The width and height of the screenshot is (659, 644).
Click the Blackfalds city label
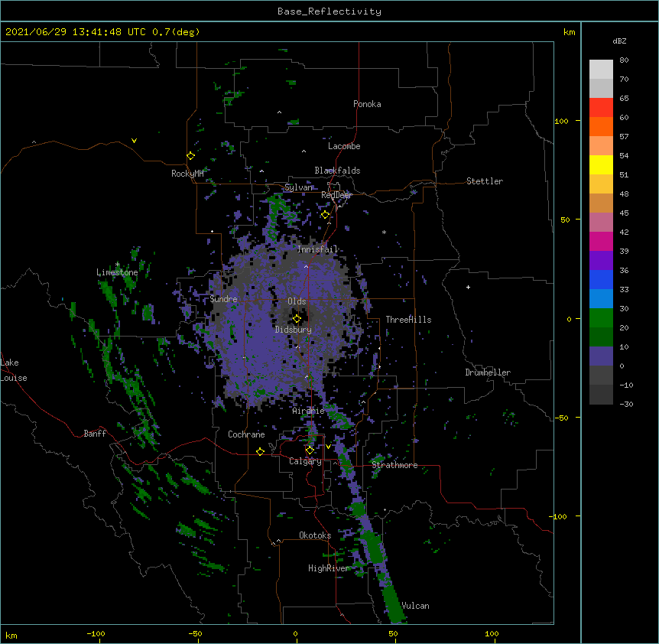(x=337, y=171)
